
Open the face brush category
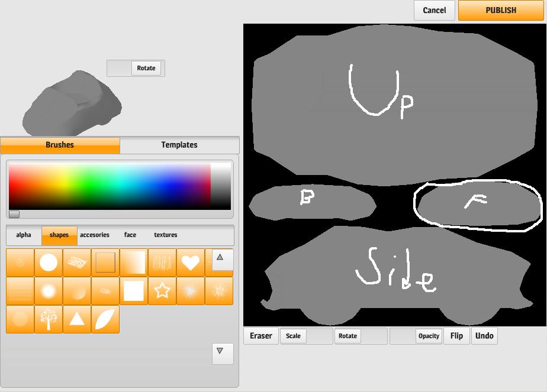130,235
